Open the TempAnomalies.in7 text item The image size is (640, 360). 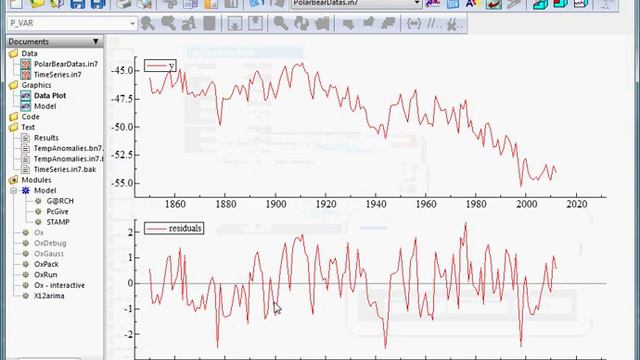[x=69, y=159]
